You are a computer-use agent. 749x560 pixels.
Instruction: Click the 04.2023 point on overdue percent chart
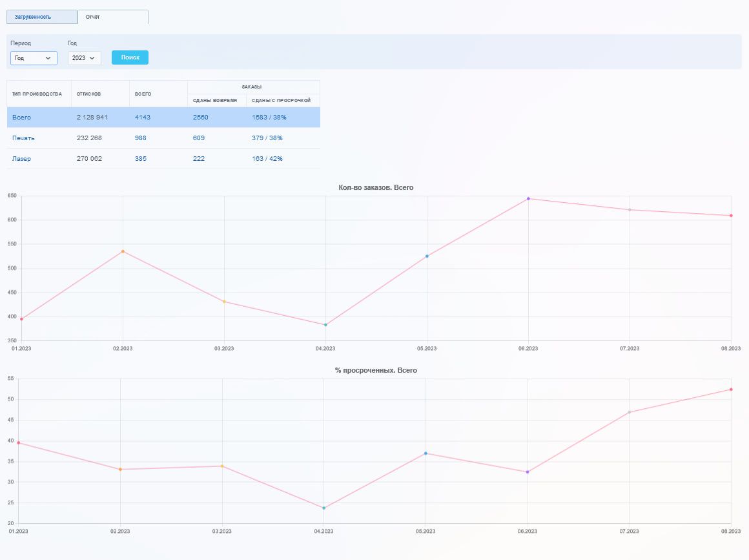coord(323,508)
